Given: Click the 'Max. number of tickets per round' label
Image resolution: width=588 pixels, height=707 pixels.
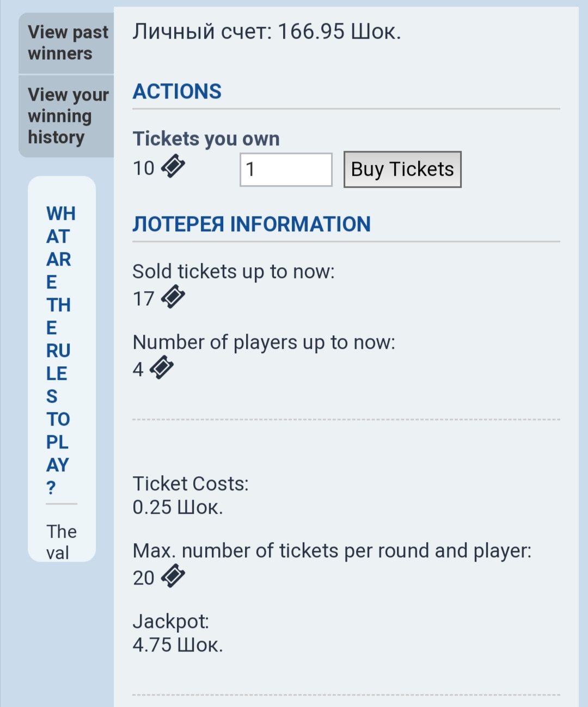Looking at the screenshot, I should [332, 551].
